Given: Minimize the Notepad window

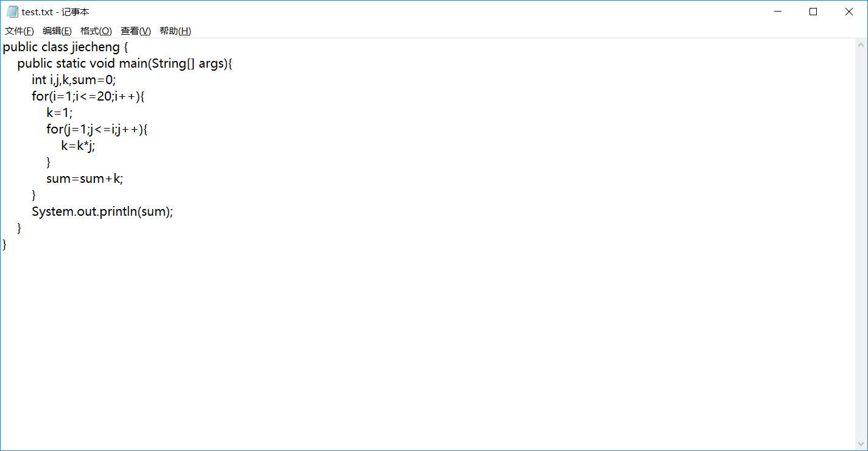Looking at the screenshot, I should pyautogui.click(x=777, y=12).
